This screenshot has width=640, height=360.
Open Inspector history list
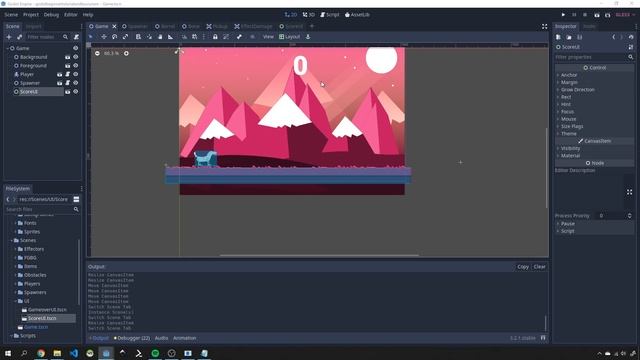point(631,37)
